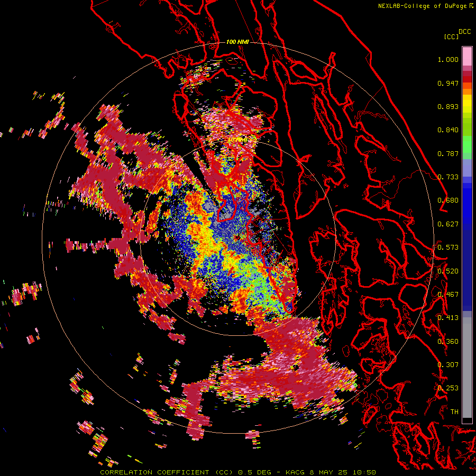Click the [CC] label above the color scale

point(451,36)
